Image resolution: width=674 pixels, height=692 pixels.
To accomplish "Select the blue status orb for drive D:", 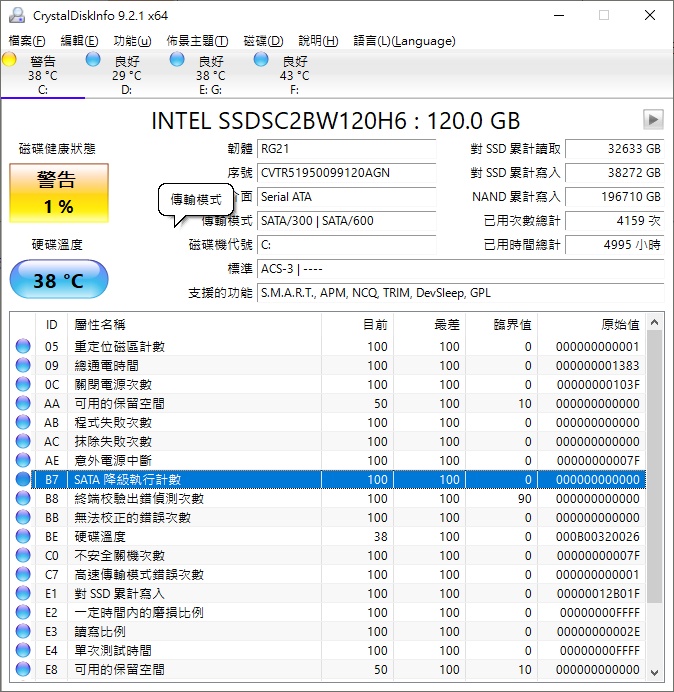I will 93,61.
